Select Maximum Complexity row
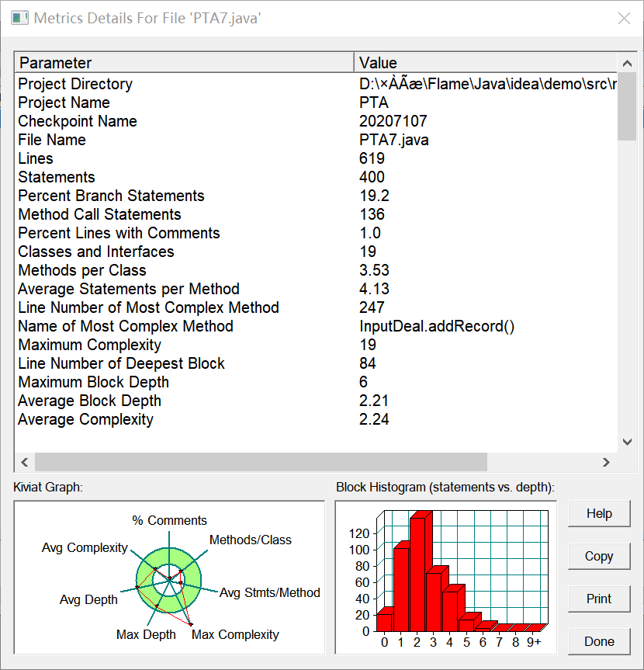This screenshot has width=644, height=670. [x=316, y=345]
